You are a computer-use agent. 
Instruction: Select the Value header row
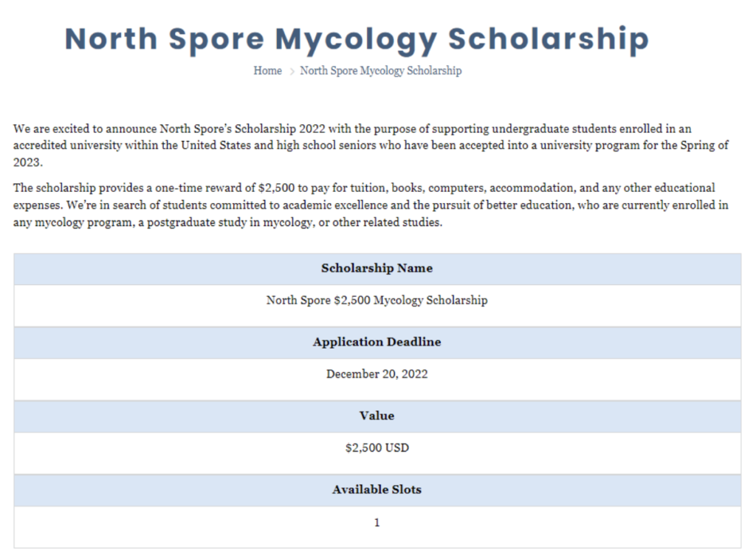377,416
